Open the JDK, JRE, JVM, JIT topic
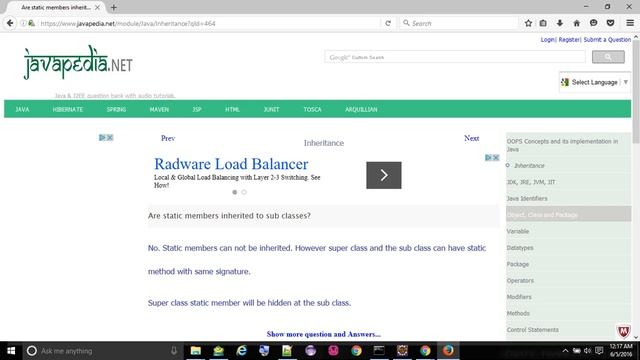Viewport: 640px width, 360px height. pyautogui.click(x=531, y=182)
